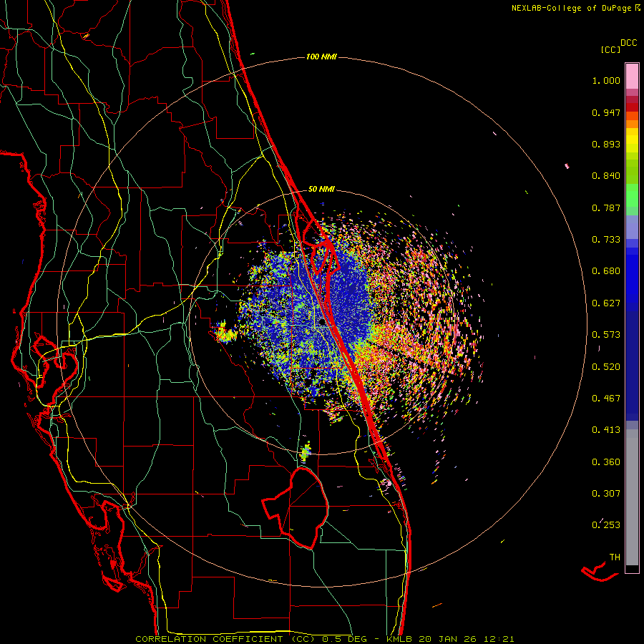The image size is (644, 644).
Task: Click the 0.627 legend value
Action: coord(606,303)
